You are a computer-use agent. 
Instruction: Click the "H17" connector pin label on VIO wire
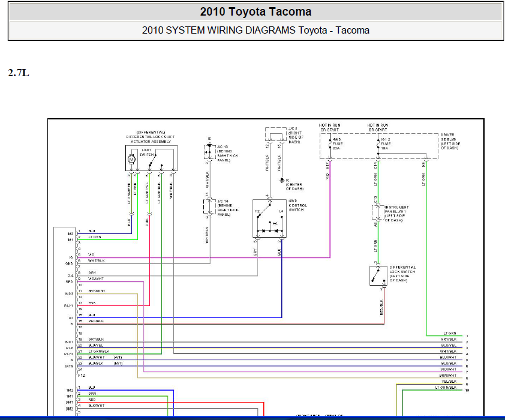[327, 166]
